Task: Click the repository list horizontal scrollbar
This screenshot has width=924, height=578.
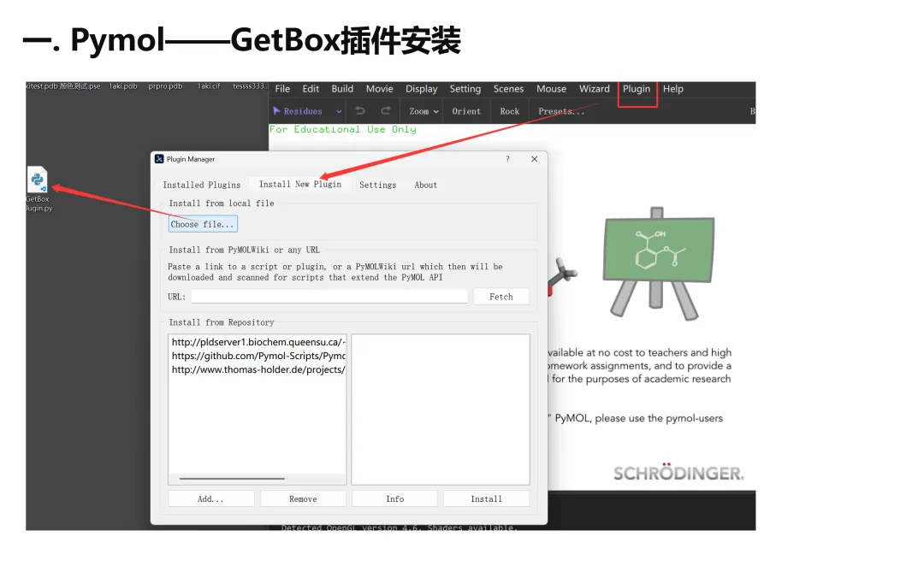Action: coord(232,479)
